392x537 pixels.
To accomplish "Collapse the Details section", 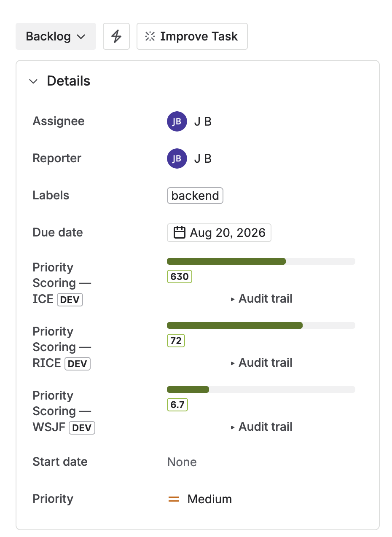I will (33, 81).
